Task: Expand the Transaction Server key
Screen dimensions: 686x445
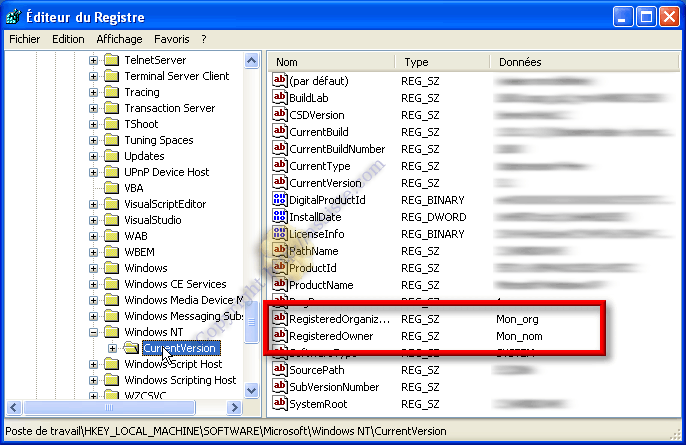Action: click(93, 108)
